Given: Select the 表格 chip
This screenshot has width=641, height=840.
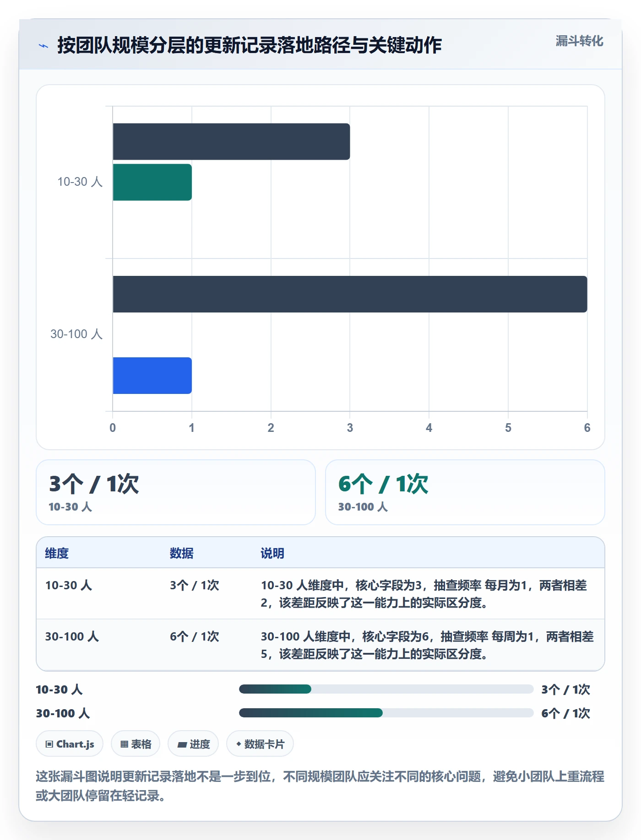Looking at the screenshot, I should pos(136,744).
